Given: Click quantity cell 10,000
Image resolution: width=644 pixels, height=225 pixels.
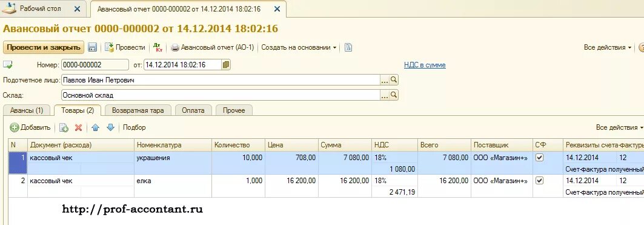Looking at the screenshot, I should pos(238,158).
